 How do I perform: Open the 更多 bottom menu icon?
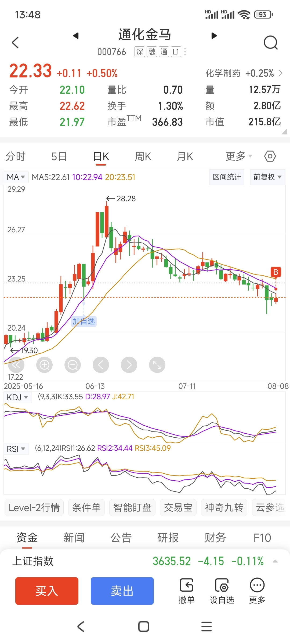pos(257,591)
